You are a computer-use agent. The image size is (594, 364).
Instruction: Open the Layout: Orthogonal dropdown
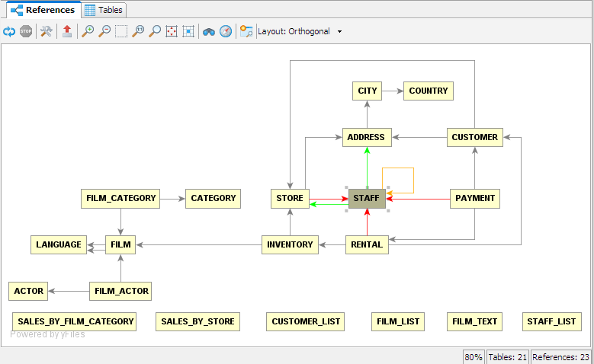(300, 32)
